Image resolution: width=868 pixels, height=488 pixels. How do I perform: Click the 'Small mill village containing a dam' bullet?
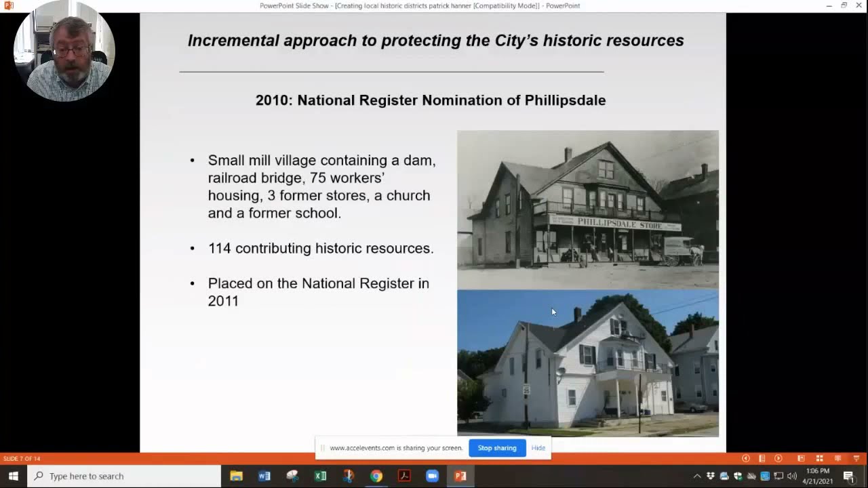[x=321, y=186]
